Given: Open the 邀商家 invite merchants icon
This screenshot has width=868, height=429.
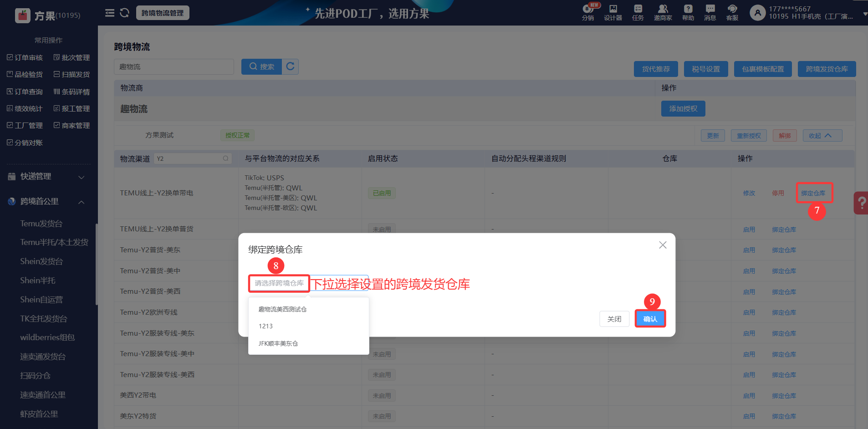Looking at the screenshot, I should 663,12.
